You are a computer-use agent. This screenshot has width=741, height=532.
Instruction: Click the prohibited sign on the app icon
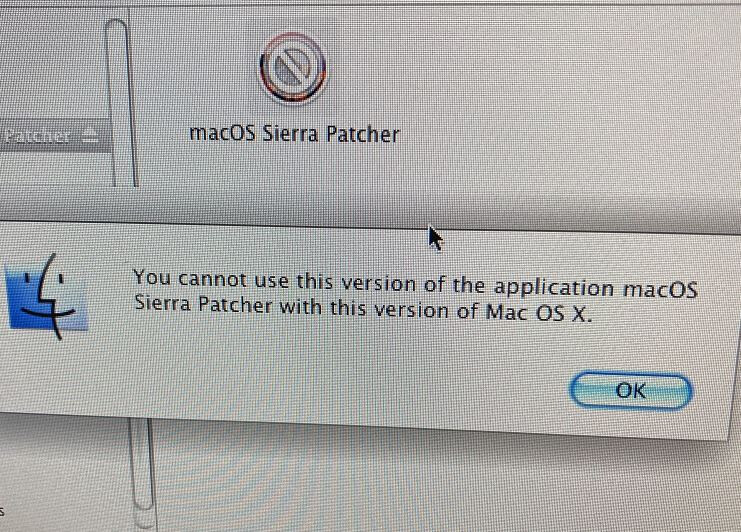click(293, 69)
